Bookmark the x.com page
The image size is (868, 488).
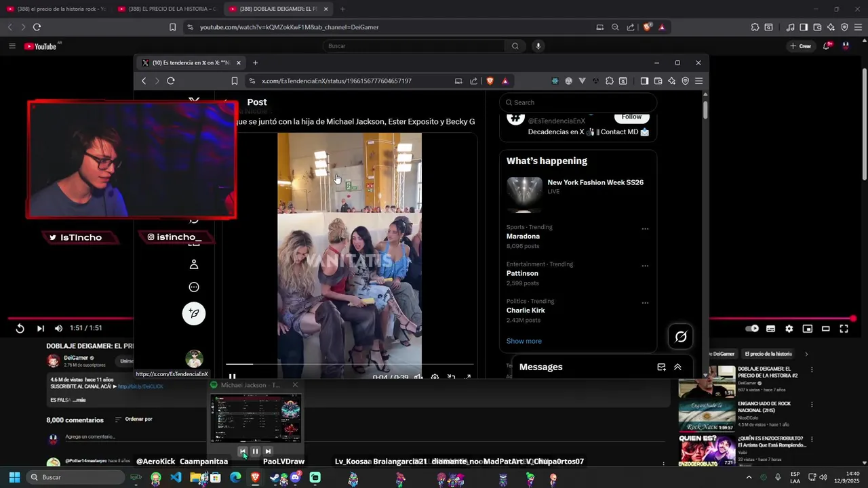(x=235, y=81)
